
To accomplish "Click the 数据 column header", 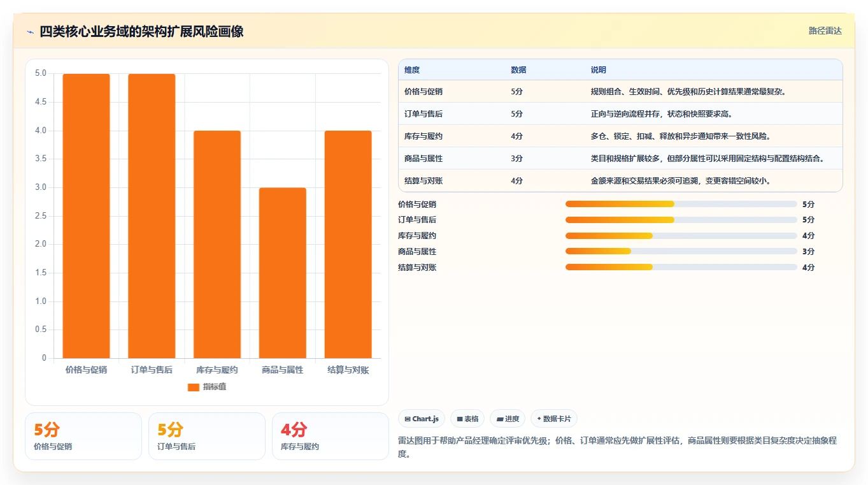I will [x=518, y=70].
